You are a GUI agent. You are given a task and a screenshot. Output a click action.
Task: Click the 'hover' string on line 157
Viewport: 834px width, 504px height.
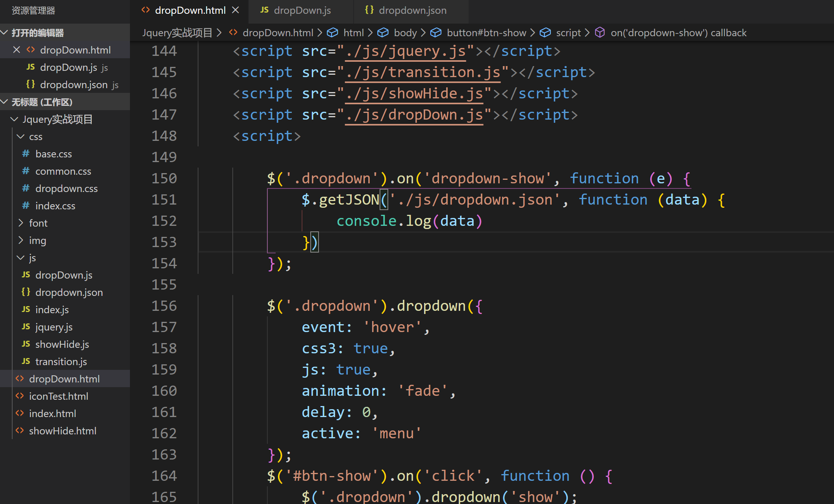click(x=392, y=327)
